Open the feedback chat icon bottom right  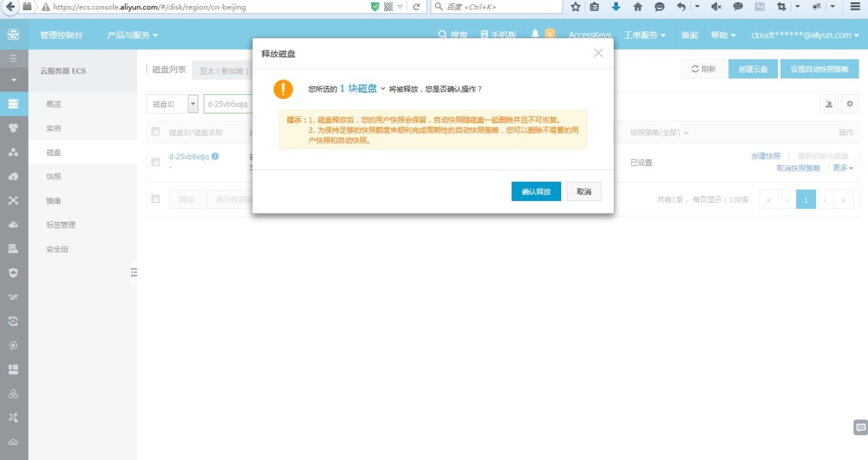coord(860,428)
